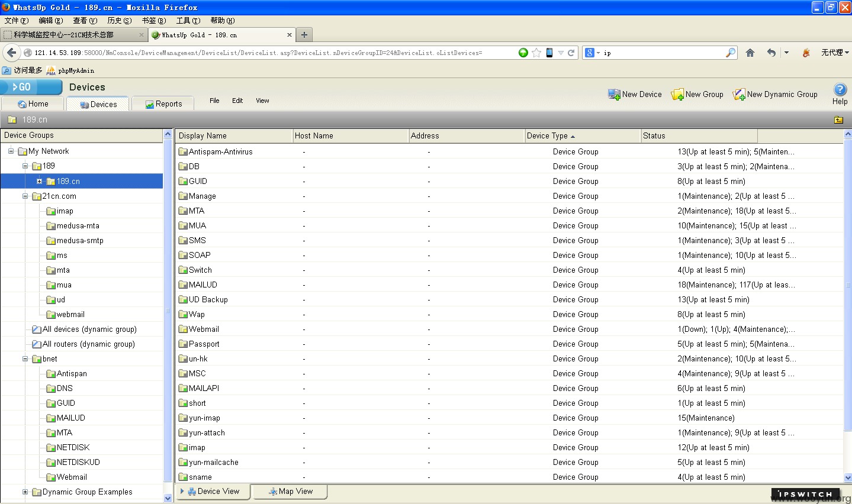Screen dimensions: 852x504
Task: Switch to the Home tab
Action: click(x=33, y=104)
